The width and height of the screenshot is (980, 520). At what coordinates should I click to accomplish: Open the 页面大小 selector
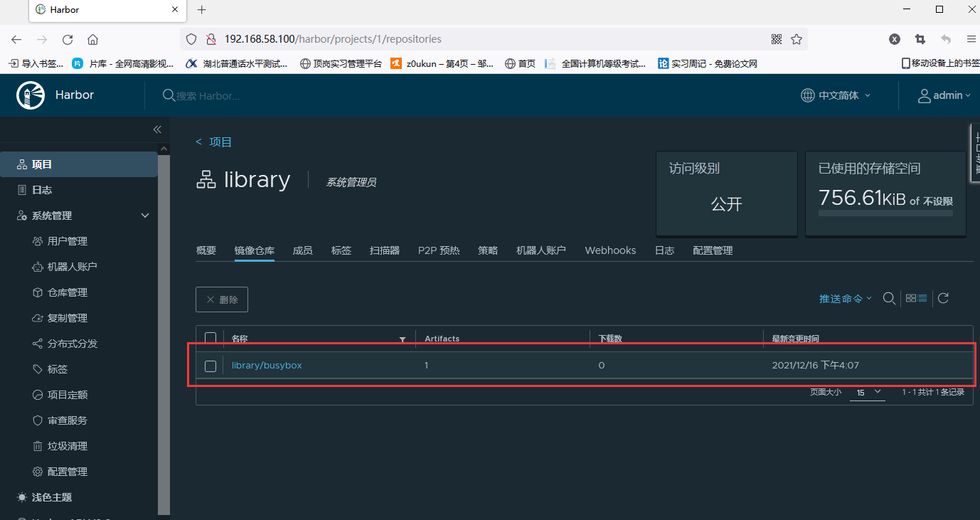coord(867,392)
